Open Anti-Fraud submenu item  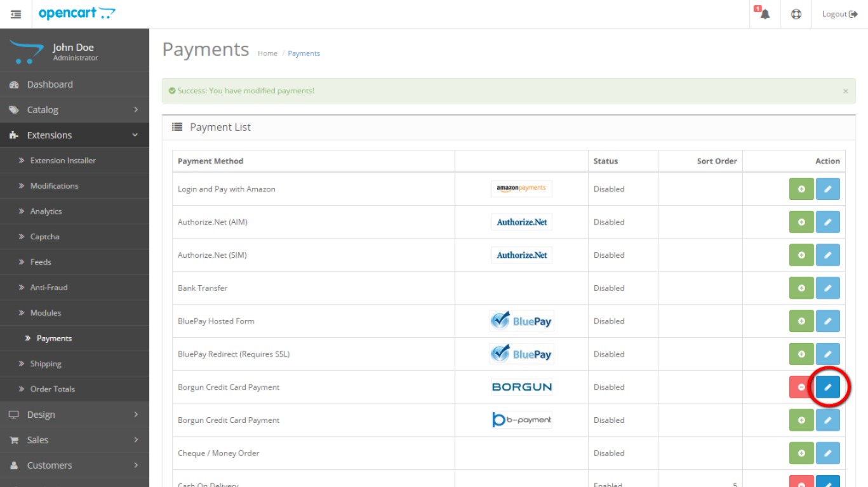(74, 288)
